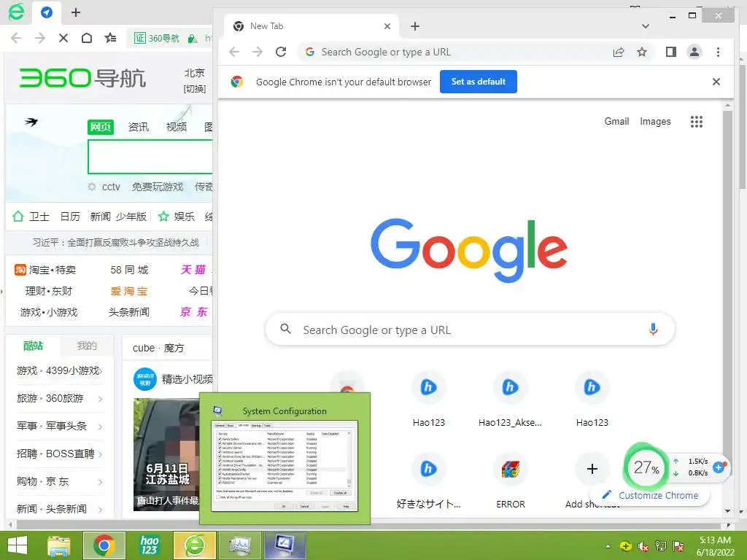Viewport: 747px width, 560px height.
Task: Show hidden tray icons arrow
Action: pyautogui.click(x=608, y=546)
